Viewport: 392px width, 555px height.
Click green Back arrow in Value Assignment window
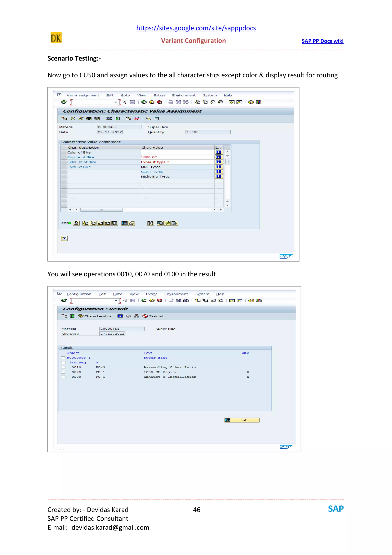pos(144,102)
